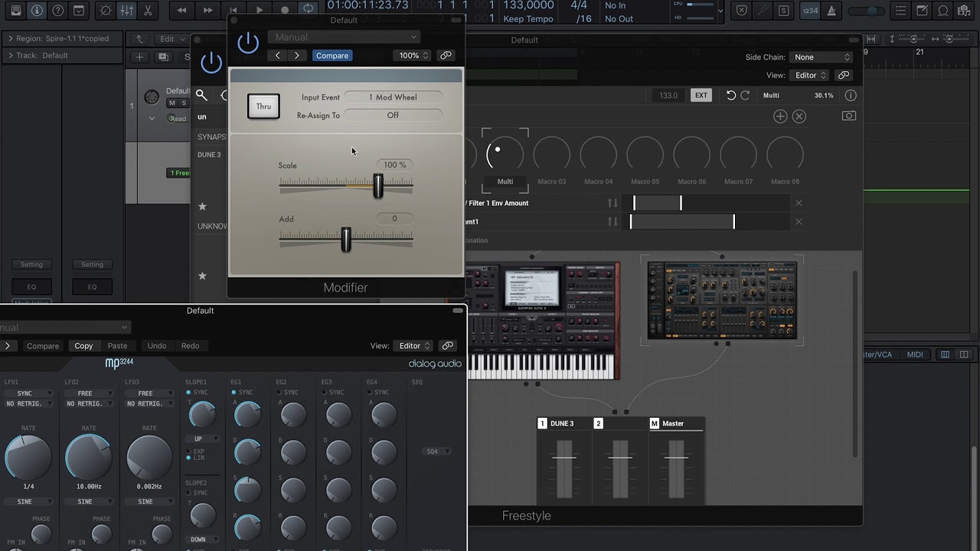Open the info icon in Freestyle
Screen dimensions: 980x551
(x=851, y=96)
